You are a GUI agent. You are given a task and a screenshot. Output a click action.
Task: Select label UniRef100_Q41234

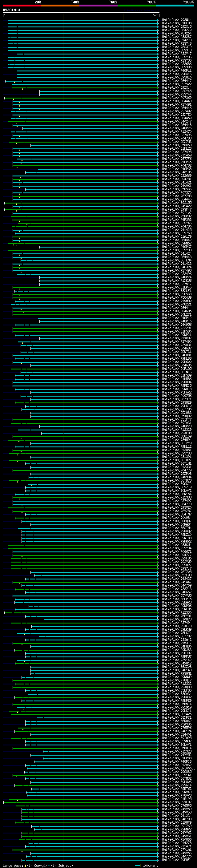point(176,816)
